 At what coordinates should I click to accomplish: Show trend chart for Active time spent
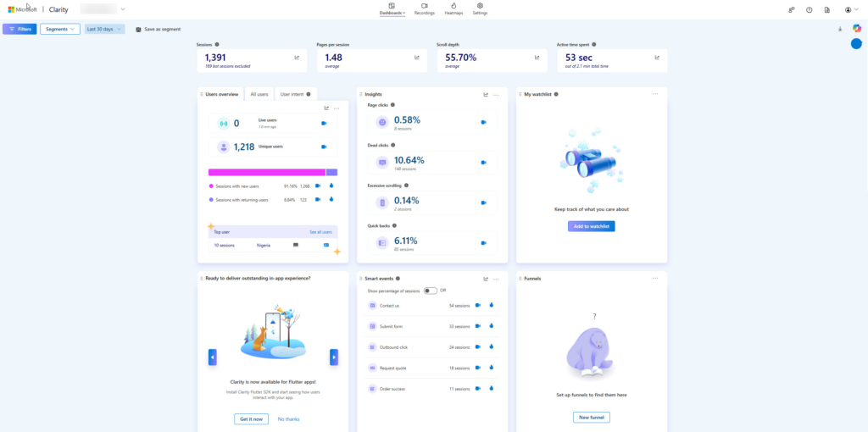[x=657, y=57]
